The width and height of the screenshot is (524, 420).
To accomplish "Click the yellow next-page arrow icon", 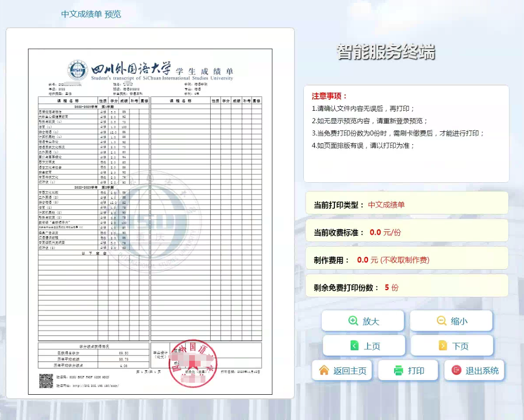I will pos(443,346).
